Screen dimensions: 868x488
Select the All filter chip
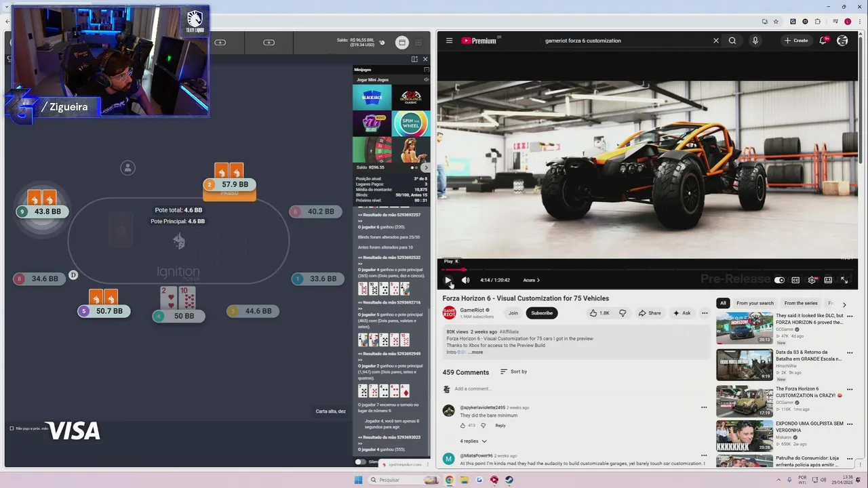coord(723,304)
